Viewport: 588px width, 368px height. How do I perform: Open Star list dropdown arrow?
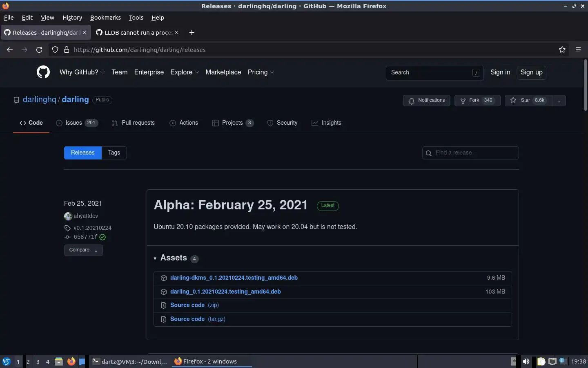tap(559, 101)
